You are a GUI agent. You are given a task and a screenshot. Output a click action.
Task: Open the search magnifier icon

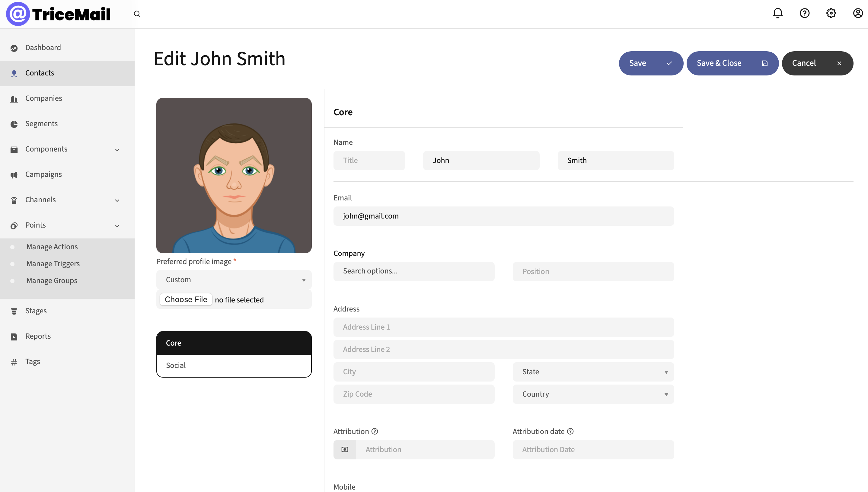[x=137, y=14]
